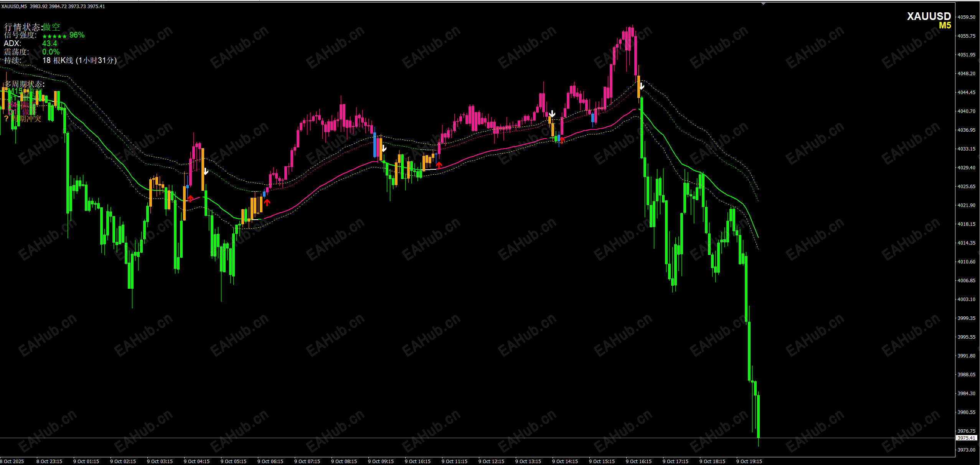This screenshot has height=465, width=980.
Task: Click the 4021.90 price scale label
Action: tap(966, 205)
